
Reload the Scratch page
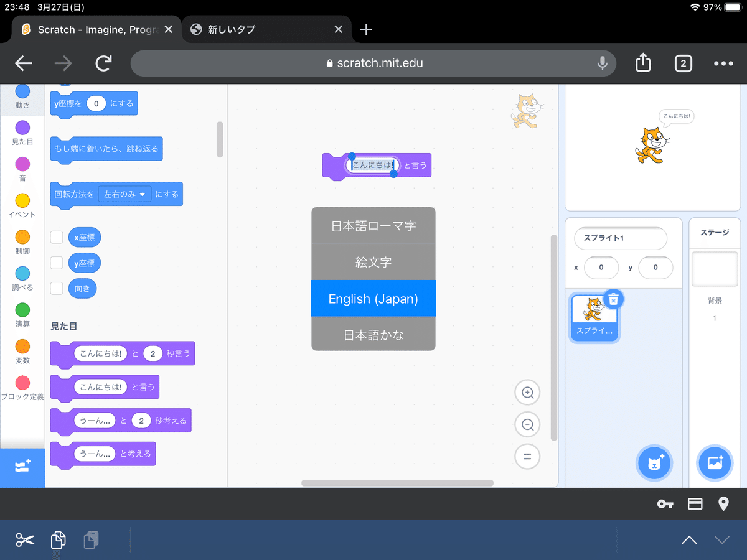tap(103, 63)
